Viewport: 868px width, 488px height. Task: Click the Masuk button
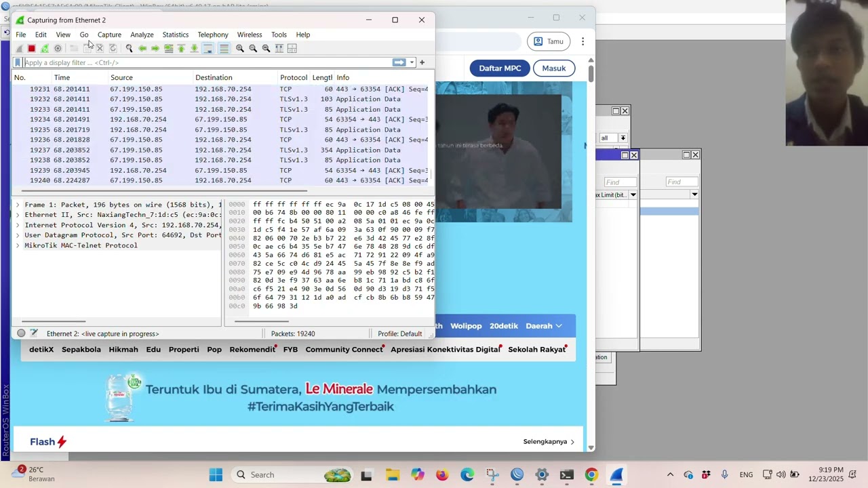pyautogui.click(x=554, y=68)
